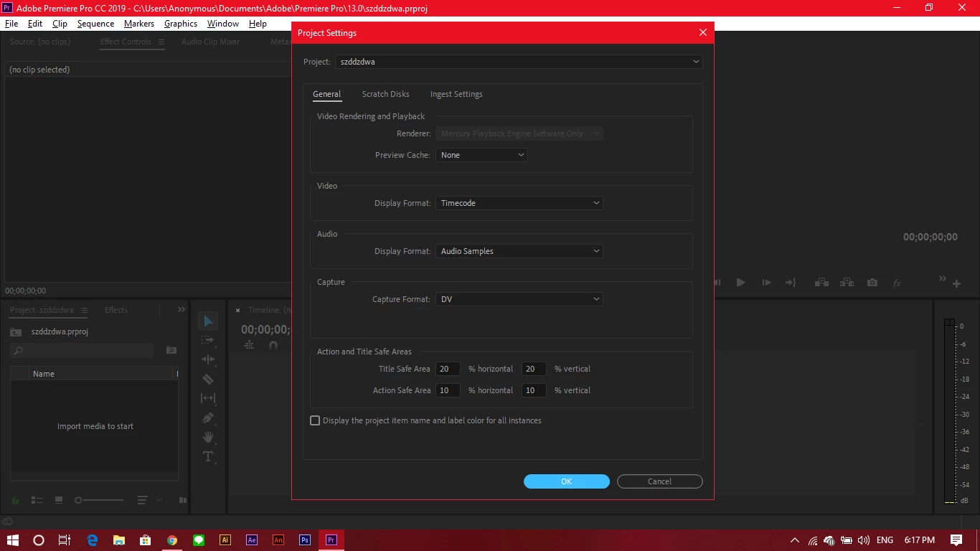
Task: Select the Slip tool
Action: 208,398
